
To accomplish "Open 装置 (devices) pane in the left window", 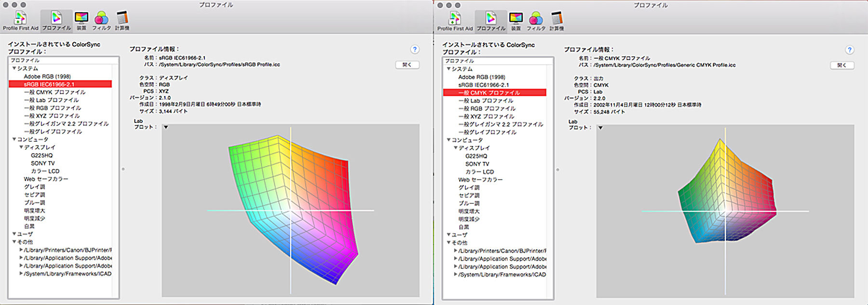I will (x=81, y=21).
